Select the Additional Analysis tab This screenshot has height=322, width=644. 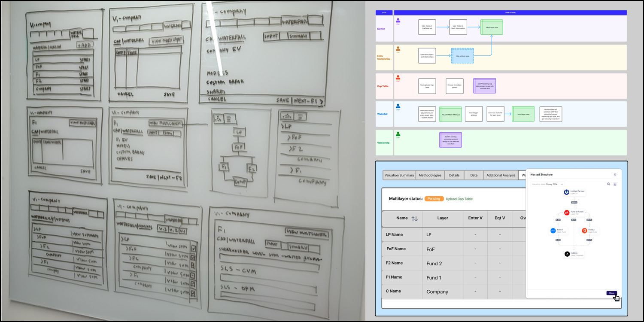(501, 175)
